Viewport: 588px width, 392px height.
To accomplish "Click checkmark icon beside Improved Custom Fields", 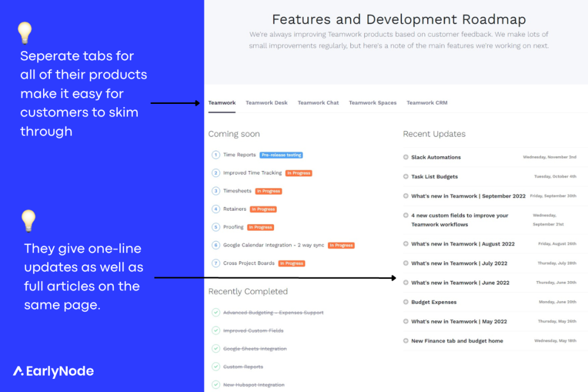I will 216,330.
